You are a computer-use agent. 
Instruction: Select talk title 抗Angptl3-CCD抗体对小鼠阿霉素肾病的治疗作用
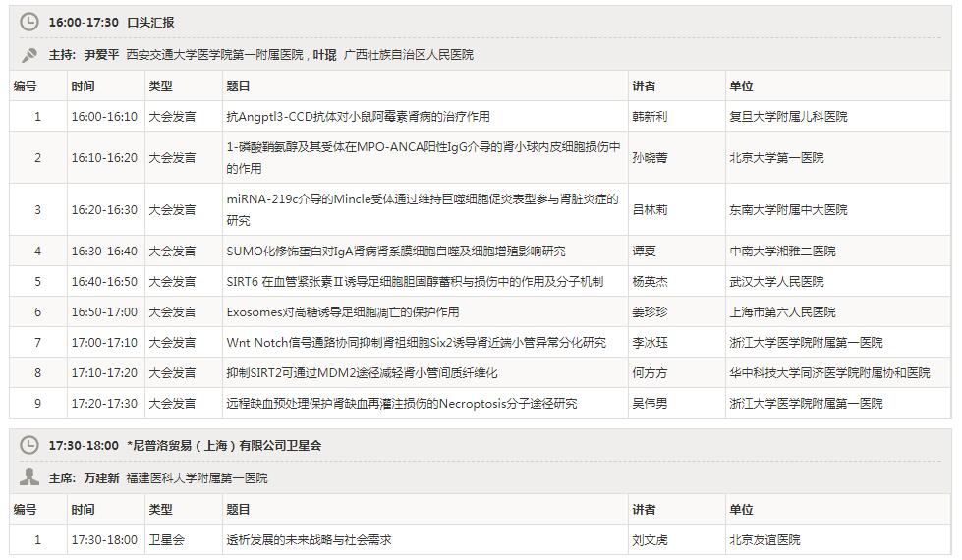(x=359, y=116)
